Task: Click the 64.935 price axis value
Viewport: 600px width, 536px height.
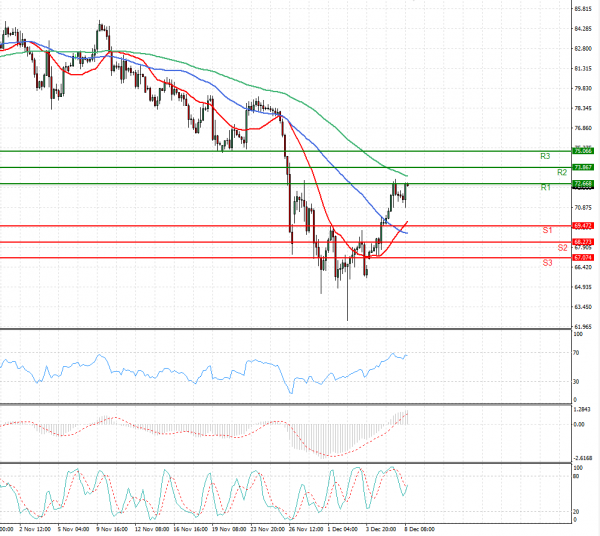Action: pyautogui.click(x=583, y=287)
